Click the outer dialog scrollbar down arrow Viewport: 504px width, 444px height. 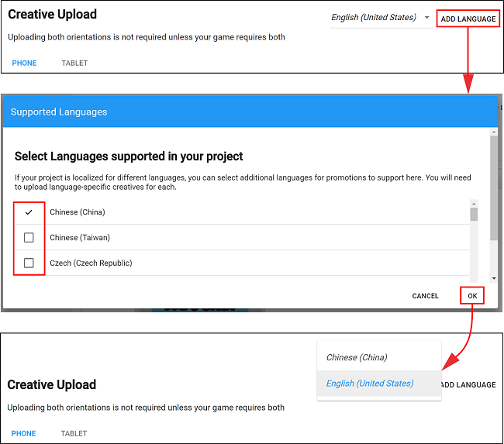point(494,278)
